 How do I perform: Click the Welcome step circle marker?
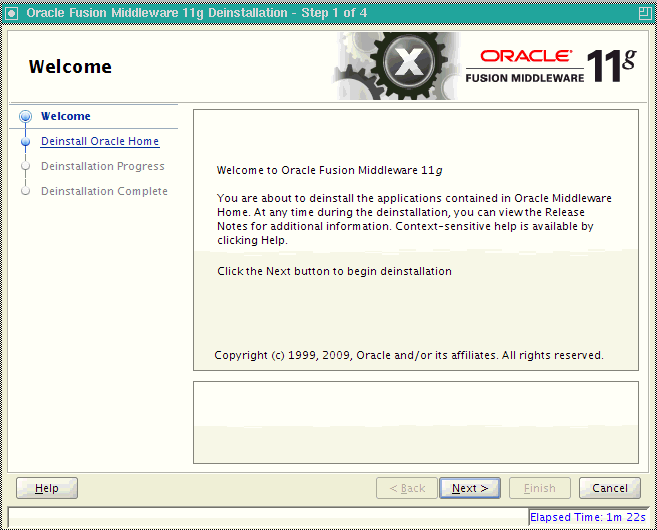point(26,116)
